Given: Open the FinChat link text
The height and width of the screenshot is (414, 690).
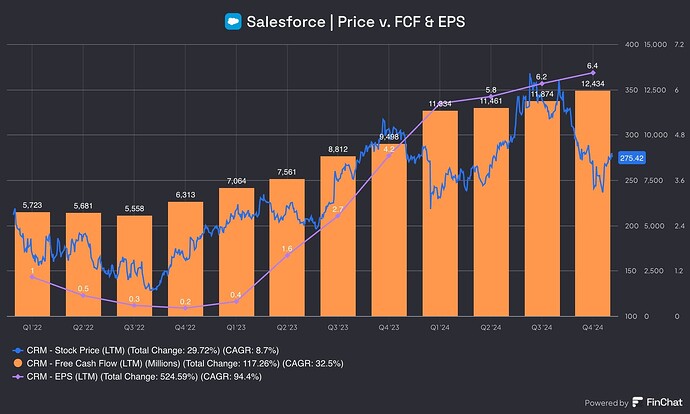Looking at the screenshot, I should [661, 403].
